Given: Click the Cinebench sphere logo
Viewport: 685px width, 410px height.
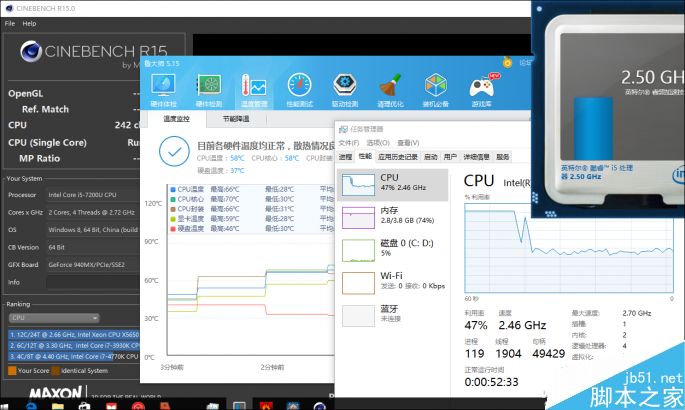Looking at the screenshot, I should [x=31, y=52].
